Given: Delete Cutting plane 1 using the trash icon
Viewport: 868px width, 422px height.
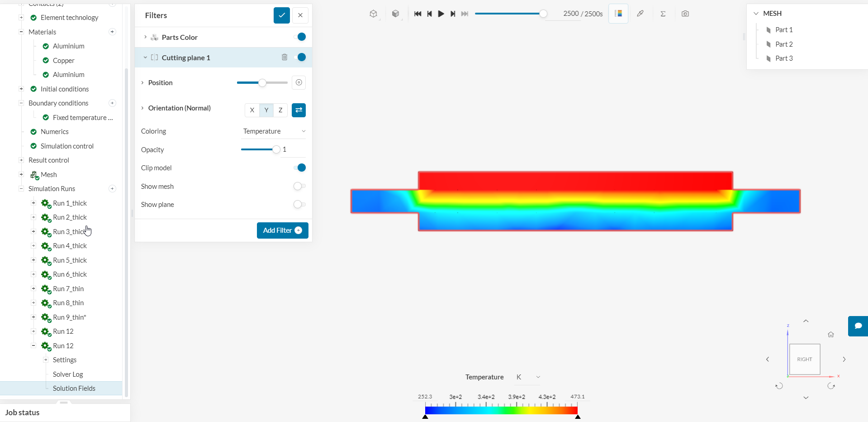Looking at the screenshot, I should coord(285,58).
